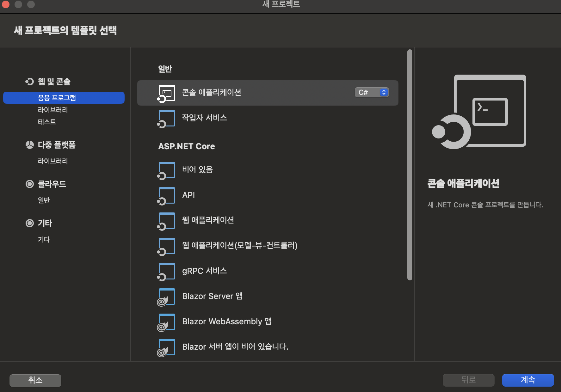Click the Blazor WebAssembly 앱 icon
The height and width of the screenshot is (392, 561).
(166, 322)
